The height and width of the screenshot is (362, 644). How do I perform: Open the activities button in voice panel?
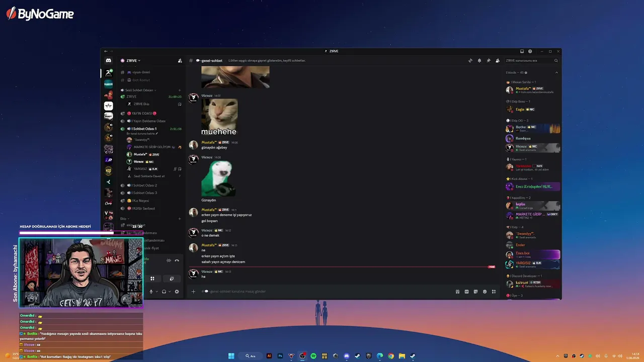152,279
